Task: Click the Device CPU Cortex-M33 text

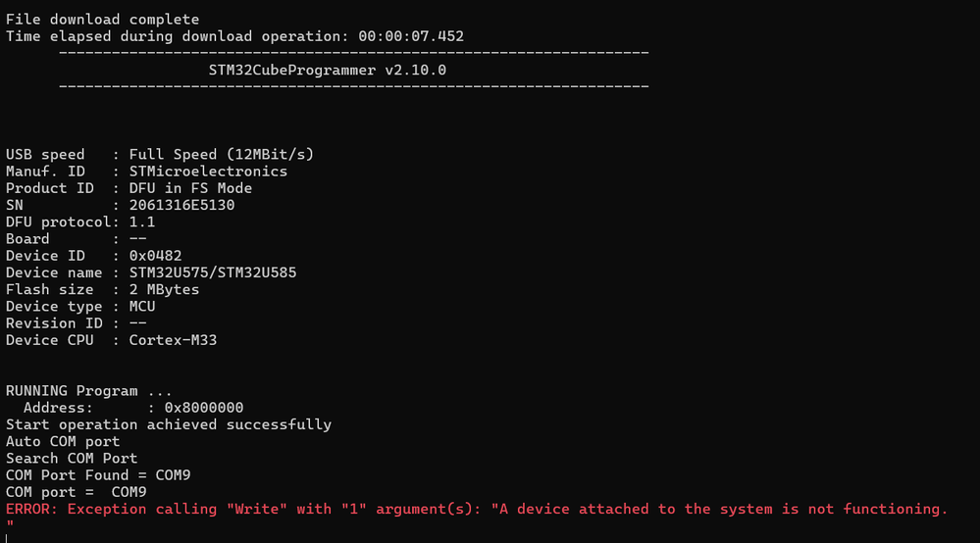Action: point(178,340)
